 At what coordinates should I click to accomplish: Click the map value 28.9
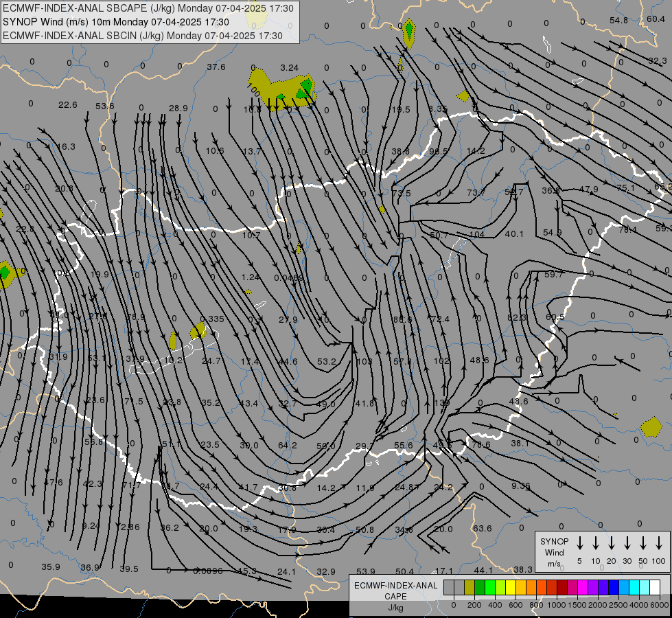pos(178,108)
